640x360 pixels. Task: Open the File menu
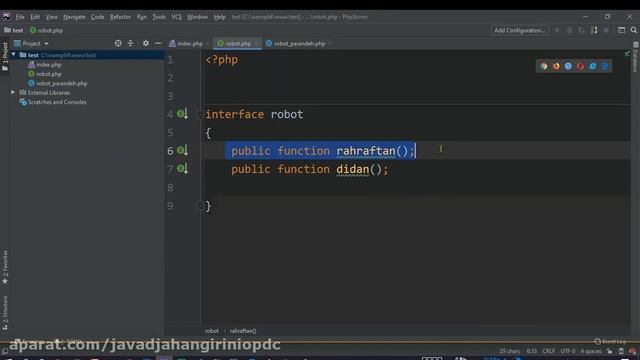click(x=20, y=17)
